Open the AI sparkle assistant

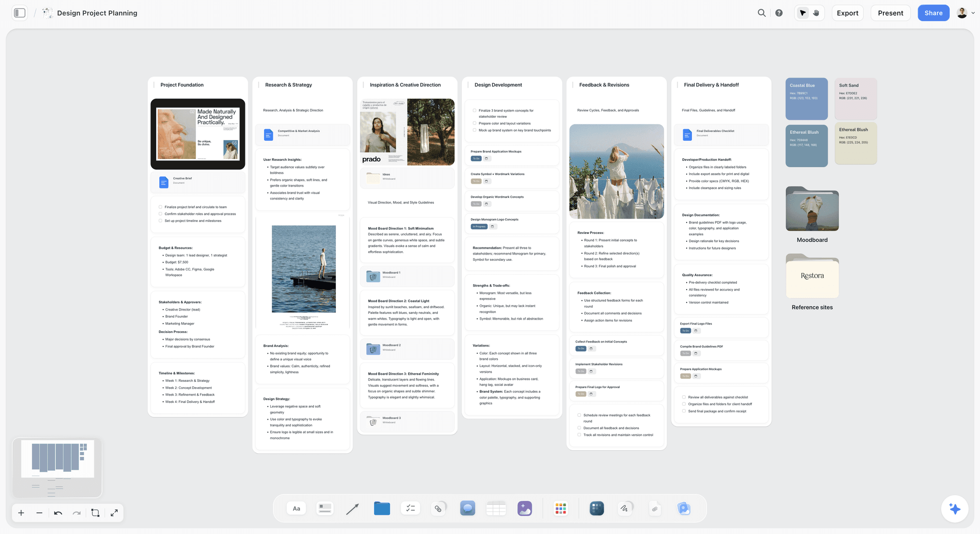[954, 509]
